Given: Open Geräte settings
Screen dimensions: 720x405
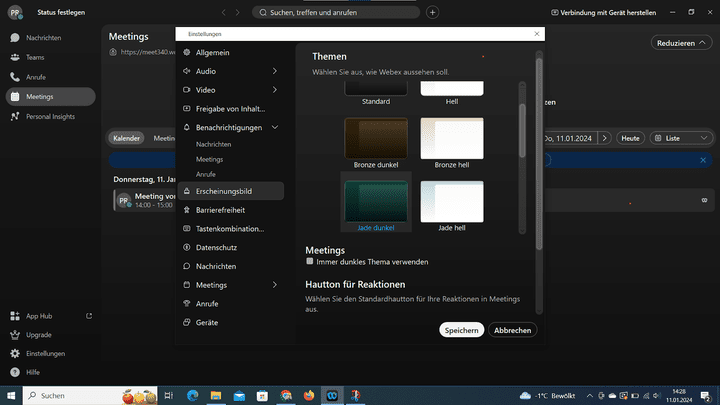Looking at the screenshot, I should click(x=231, y=323).
